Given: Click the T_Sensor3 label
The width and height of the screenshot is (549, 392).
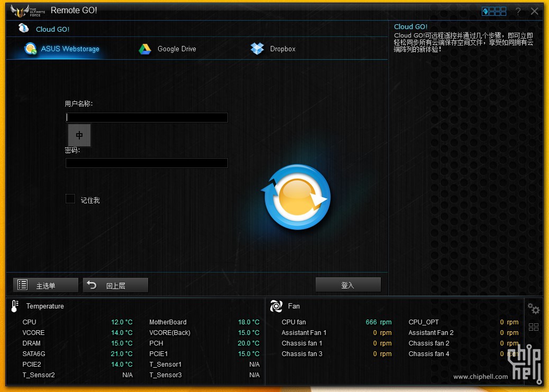Looking at the screenshot, I should (x=166, y=375).
